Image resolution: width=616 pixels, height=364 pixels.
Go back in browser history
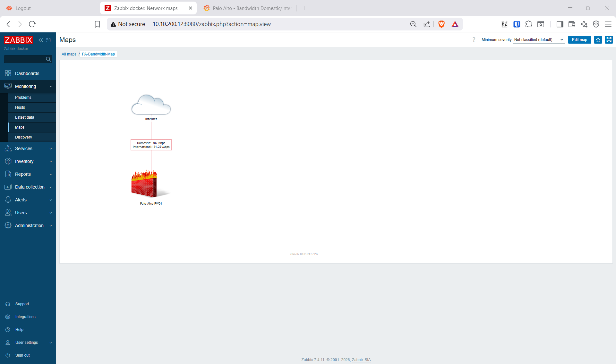9,24
